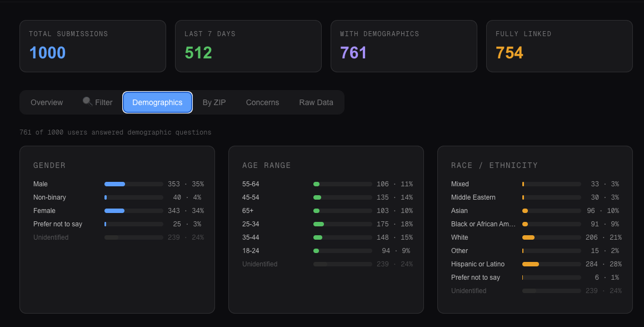Click the Fully Linked value 754
Image resolution: width=644 pixels, height=327 pixels.
(510, 53)
